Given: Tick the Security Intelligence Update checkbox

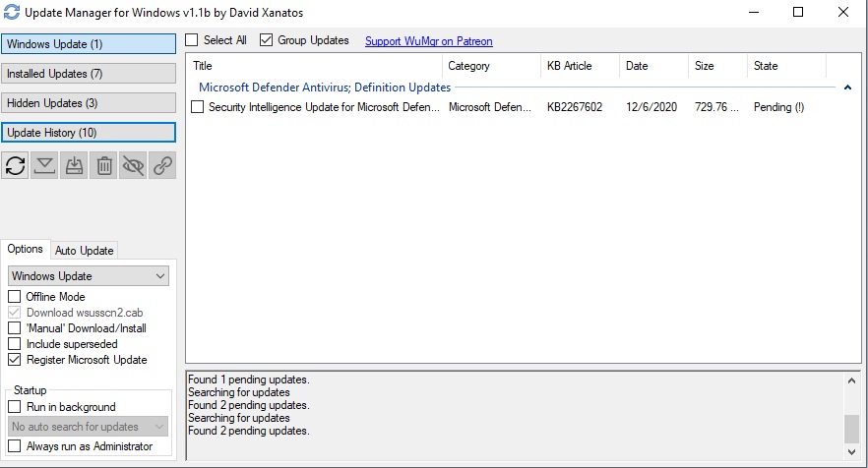Looking at the screenshot, I should click(x=198, y=107).
